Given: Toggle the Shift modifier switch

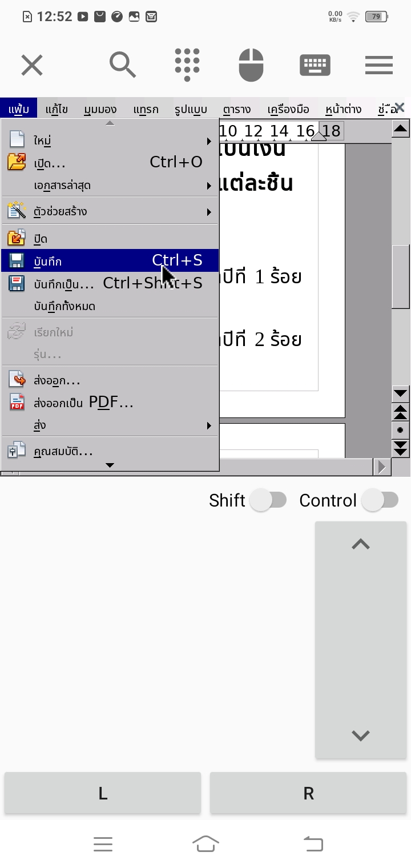Looking at the screenshot, I should point(268,500).
